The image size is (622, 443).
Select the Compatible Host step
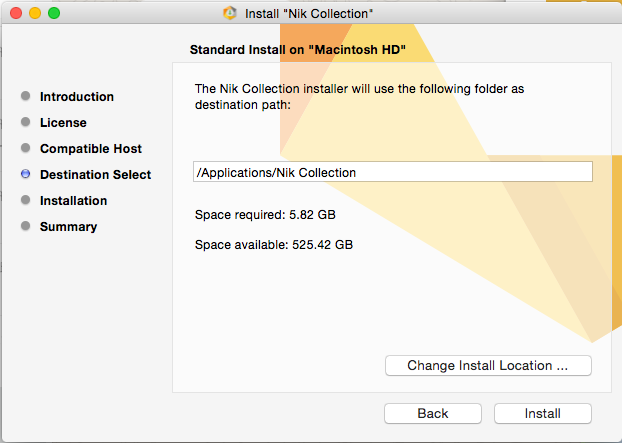91,149
